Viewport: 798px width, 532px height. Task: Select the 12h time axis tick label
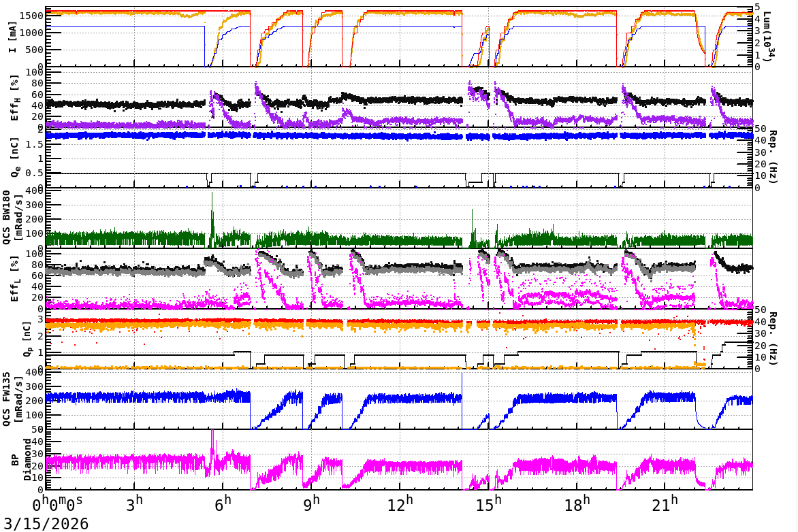[x=400, y=504]
